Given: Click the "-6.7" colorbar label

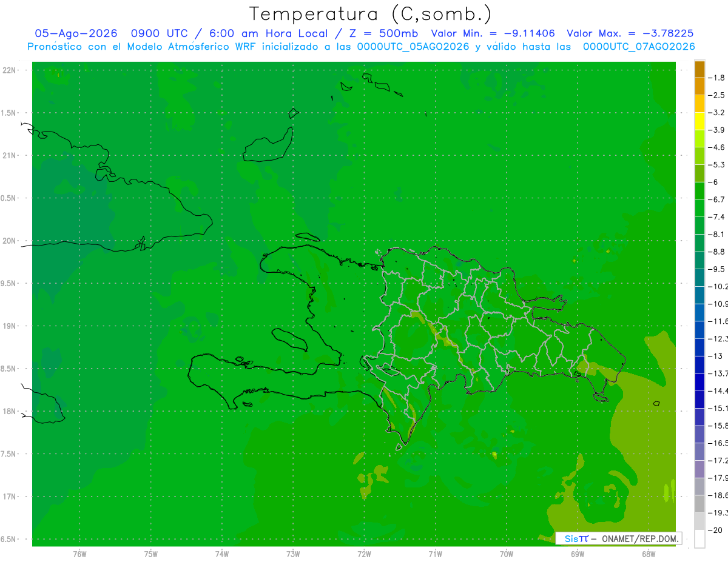Looking at the screenshot, I should 717,199.
